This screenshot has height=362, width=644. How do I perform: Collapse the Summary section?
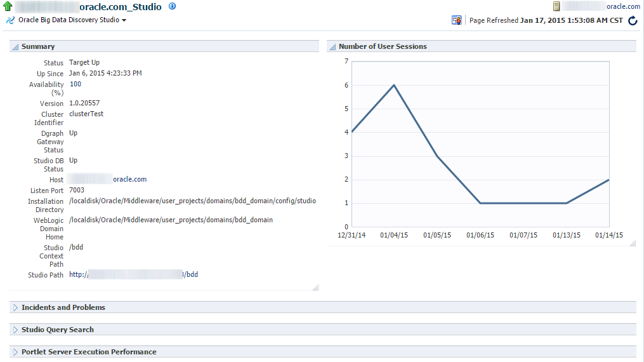(15, 47)
